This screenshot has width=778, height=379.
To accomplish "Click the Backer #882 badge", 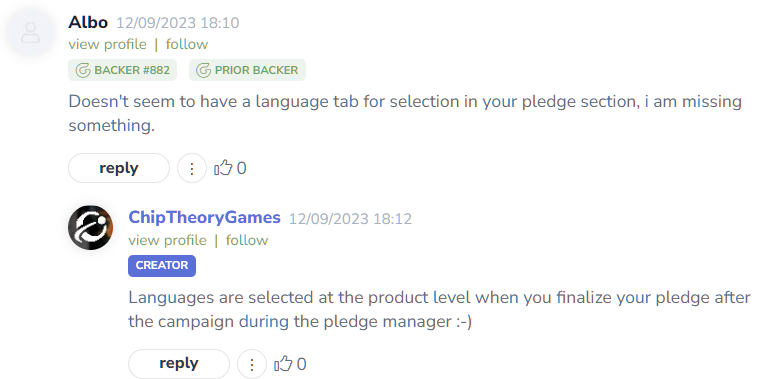I will pyautogui.click(x=123, y=70).
